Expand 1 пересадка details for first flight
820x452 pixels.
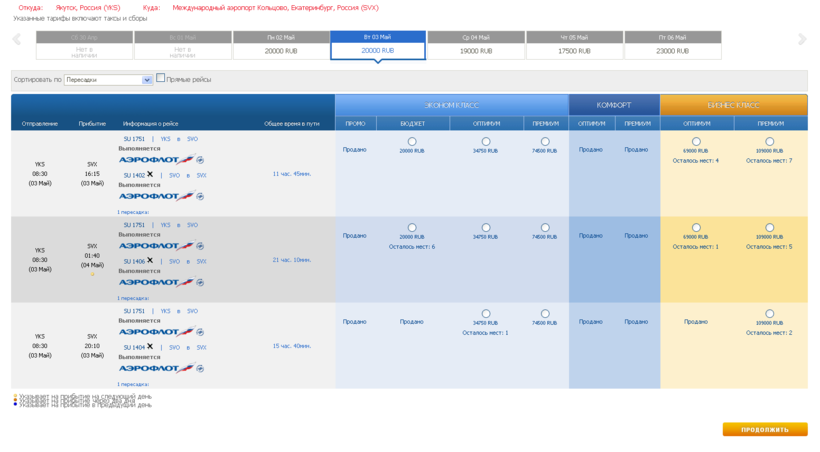pos(133,212)
